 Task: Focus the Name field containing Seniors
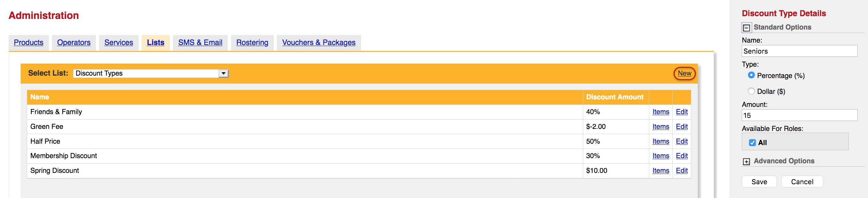tap(800, 51)
